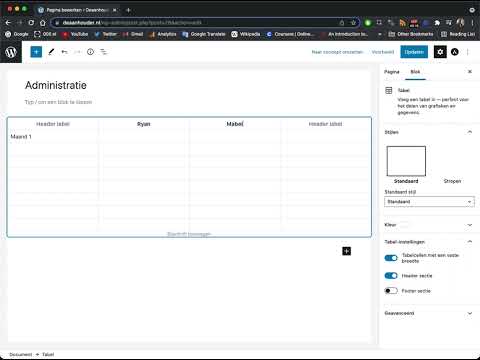The height and width of the screenshot is (360, 480).
Task: Open the YouTube bookmark
Action: coord(75,34)
